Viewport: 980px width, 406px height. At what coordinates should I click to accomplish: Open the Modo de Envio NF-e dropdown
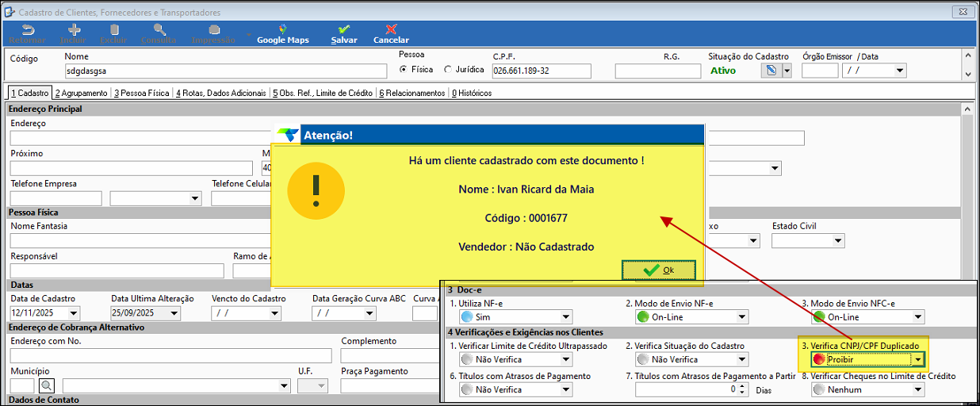click(x=742, y=317)
